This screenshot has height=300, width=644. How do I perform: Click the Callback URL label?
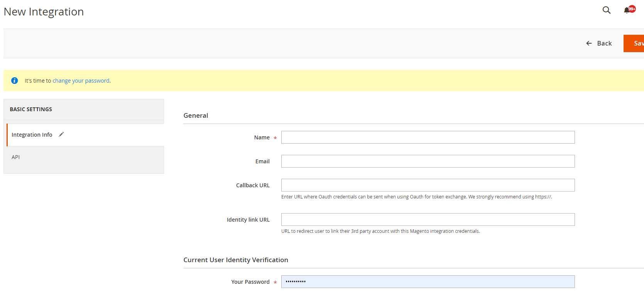253,185
